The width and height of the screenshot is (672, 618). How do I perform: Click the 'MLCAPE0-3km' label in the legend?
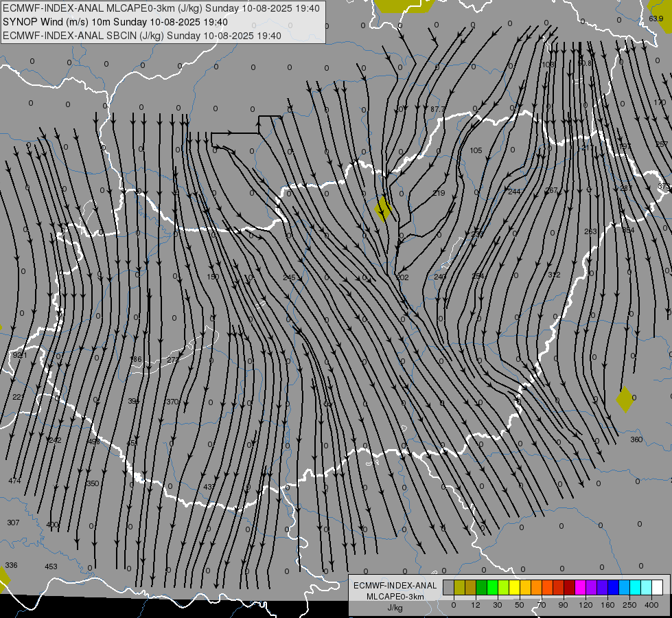click(x=395, y=597)
